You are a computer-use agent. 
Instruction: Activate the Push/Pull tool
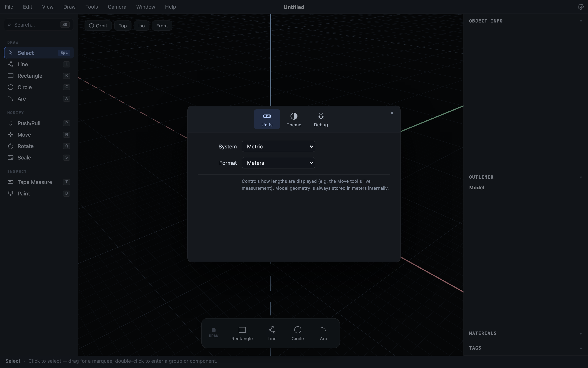pos(39,123)
